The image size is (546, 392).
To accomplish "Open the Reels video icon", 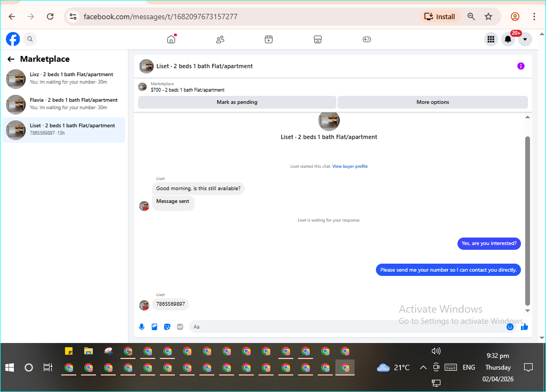I will pos(269,39).
